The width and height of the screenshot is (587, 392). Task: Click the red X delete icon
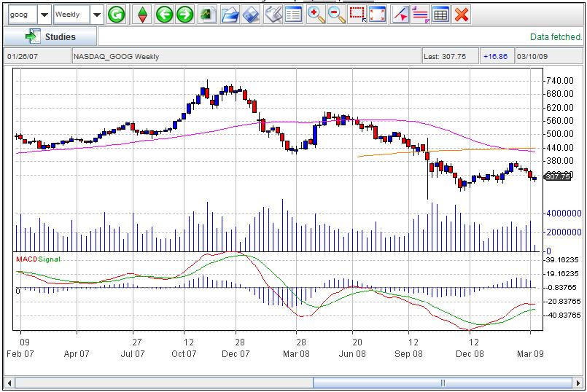click(461, 15)
